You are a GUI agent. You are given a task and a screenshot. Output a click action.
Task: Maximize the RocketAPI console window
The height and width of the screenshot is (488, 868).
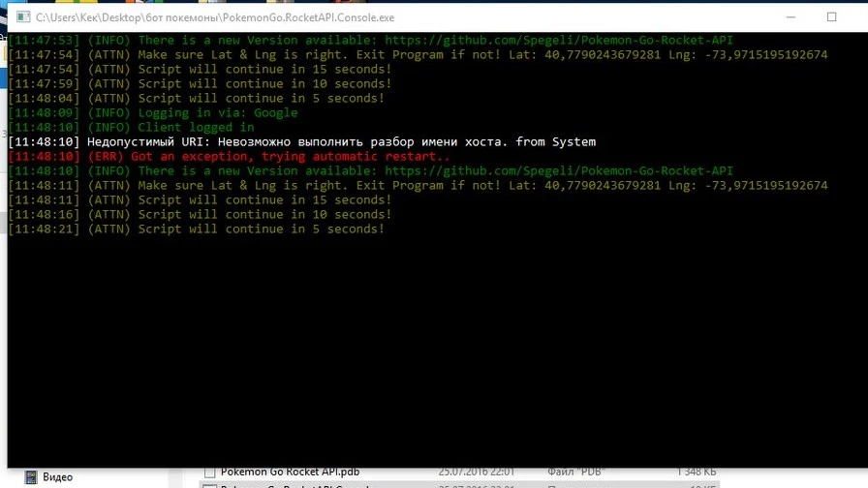click(831, 17)
